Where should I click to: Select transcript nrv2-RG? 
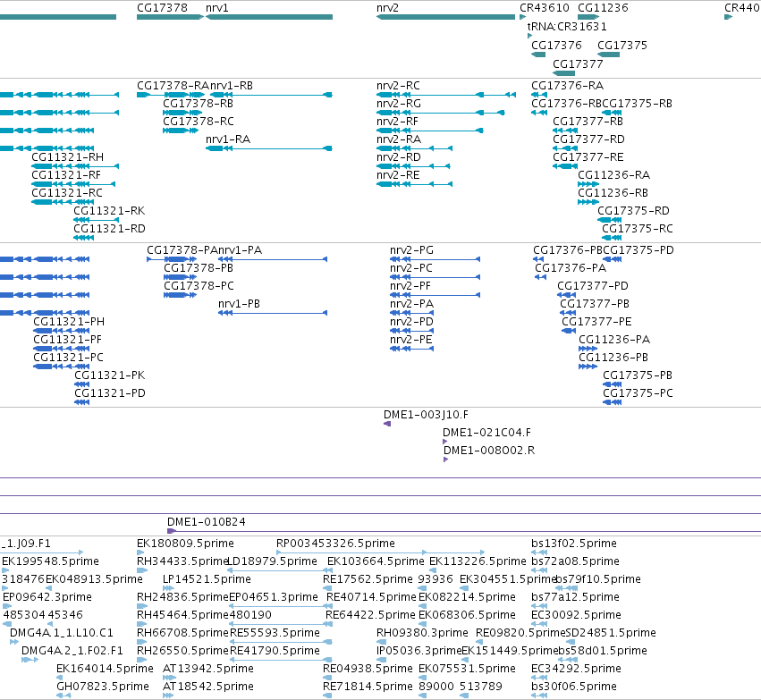399,104
